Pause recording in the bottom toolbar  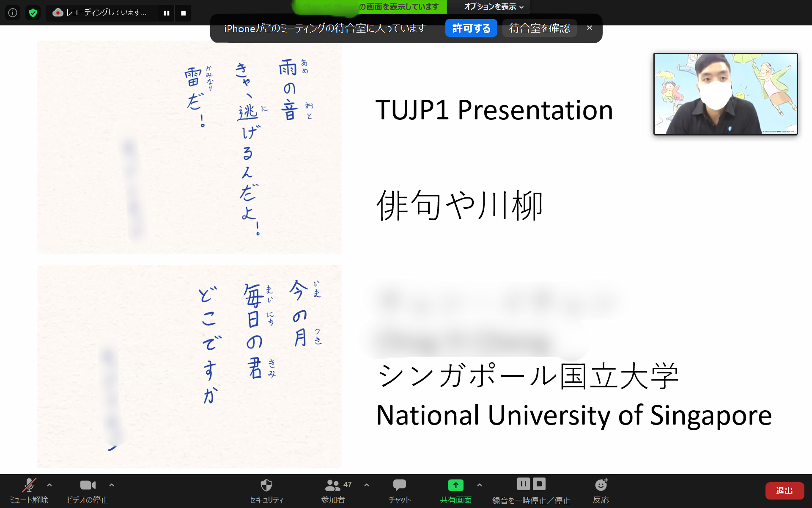click(523, 483)
